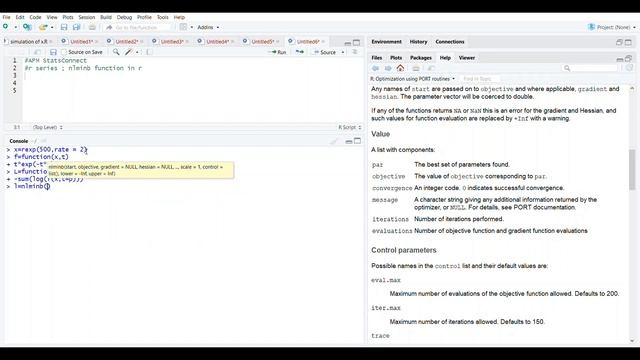Screen dimensions: 640x360
Task: Click the Re-run previous code icon
Action: tap(300, 52)
